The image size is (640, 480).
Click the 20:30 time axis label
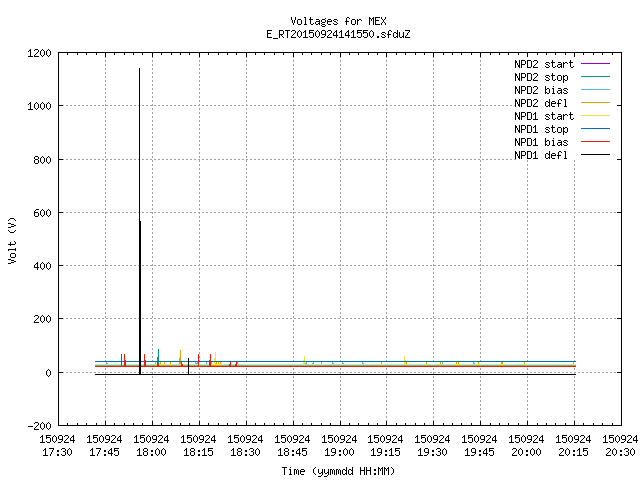[x=620, y=453]
